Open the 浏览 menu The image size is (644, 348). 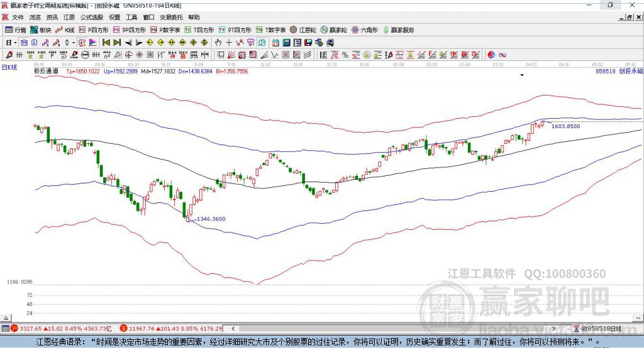35,17
